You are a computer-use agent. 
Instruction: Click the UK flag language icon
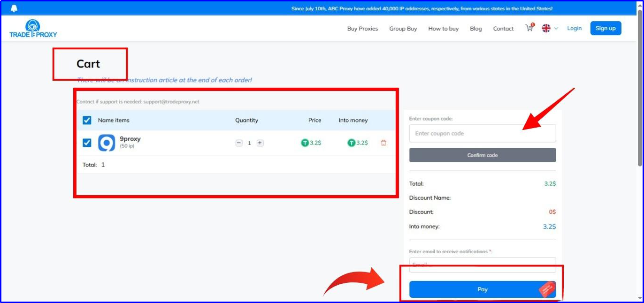click(x=546, y=28)
